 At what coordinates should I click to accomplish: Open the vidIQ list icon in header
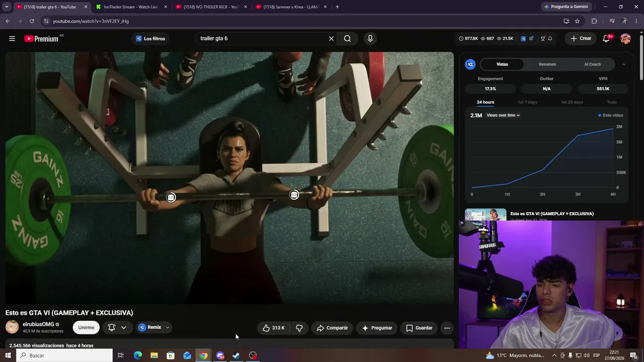531,38
